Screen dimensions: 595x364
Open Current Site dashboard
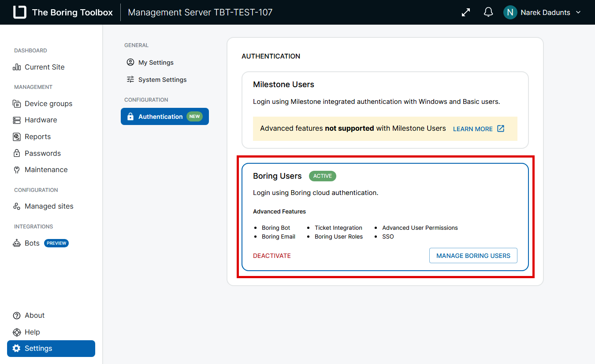pyautogui.click(x=45, y=67)
